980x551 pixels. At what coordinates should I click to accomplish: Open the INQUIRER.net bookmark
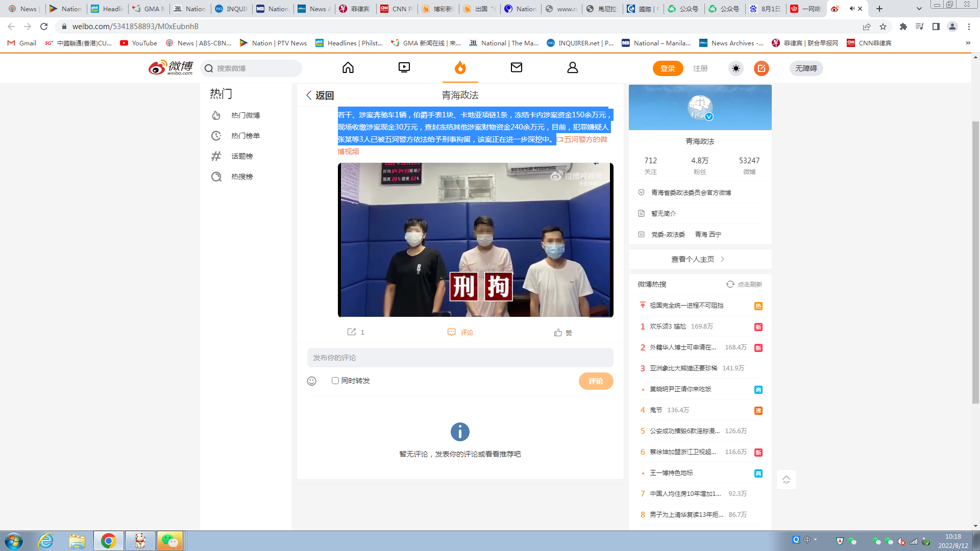pos(580,43)
